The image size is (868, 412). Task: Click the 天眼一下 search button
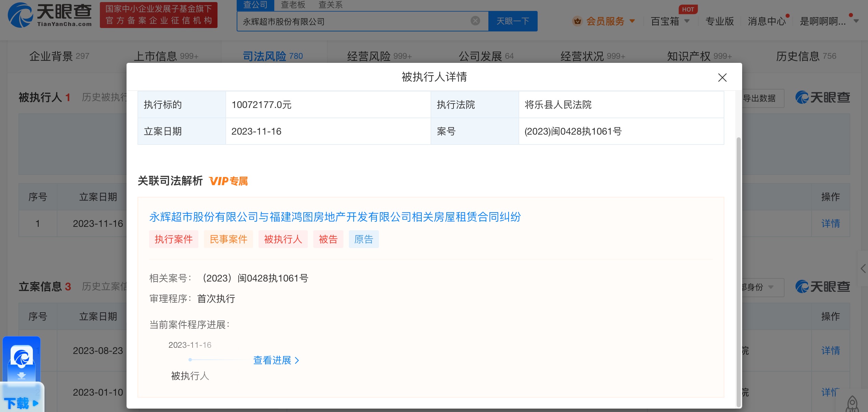pos(513,21)
